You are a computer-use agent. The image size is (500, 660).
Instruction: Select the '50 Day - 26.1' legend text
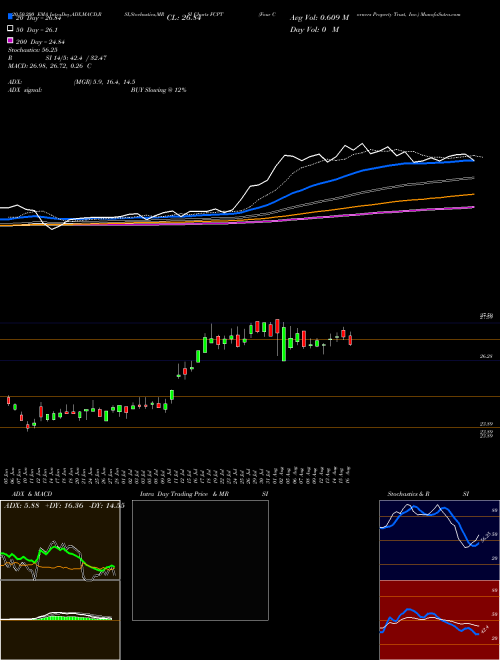coord(37,29)
